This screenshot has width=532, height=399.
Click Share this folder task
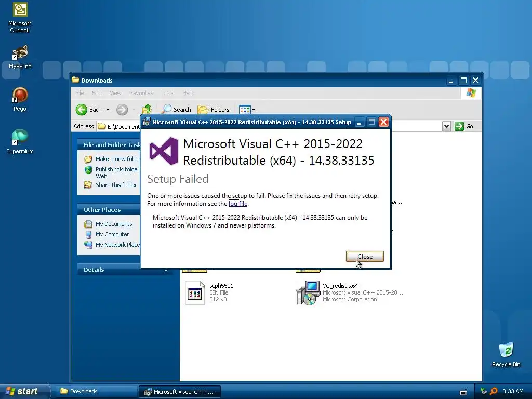[110, 185]
